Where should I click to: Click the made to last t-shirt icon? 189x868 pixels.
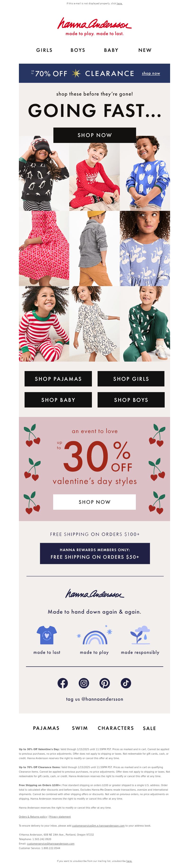point(47,635)
